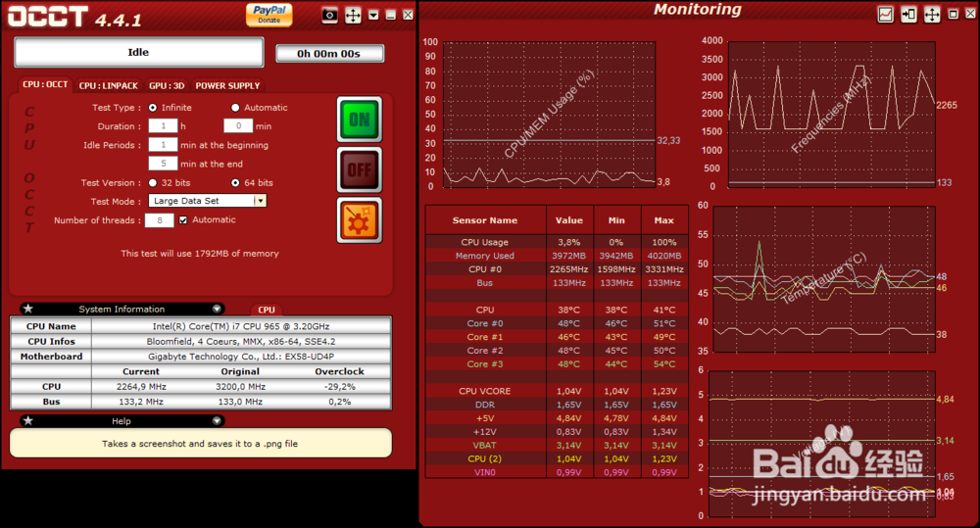Take a screenshot with the camera icon
Viewport: 980px width, 528px height.
(329, 15)
